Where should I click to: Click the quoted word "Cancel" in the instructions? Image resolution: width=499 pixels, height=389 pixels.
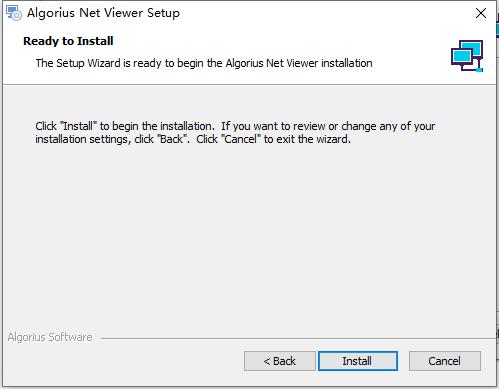point(241,139)
